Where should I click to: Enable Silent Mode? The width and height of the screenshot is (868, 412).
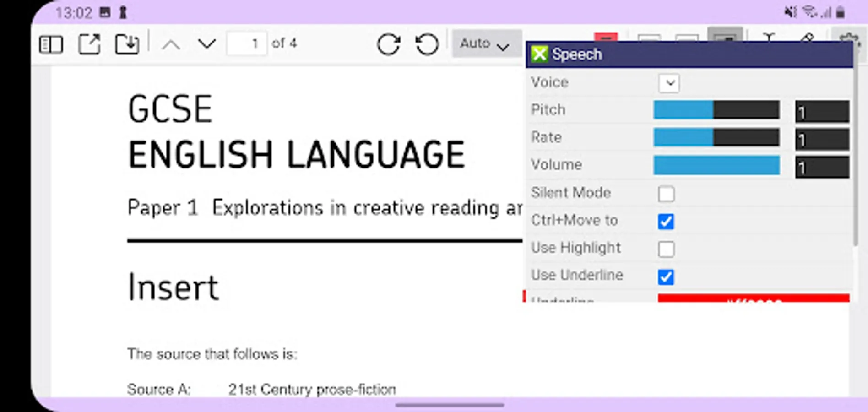(x=667, y=194)
